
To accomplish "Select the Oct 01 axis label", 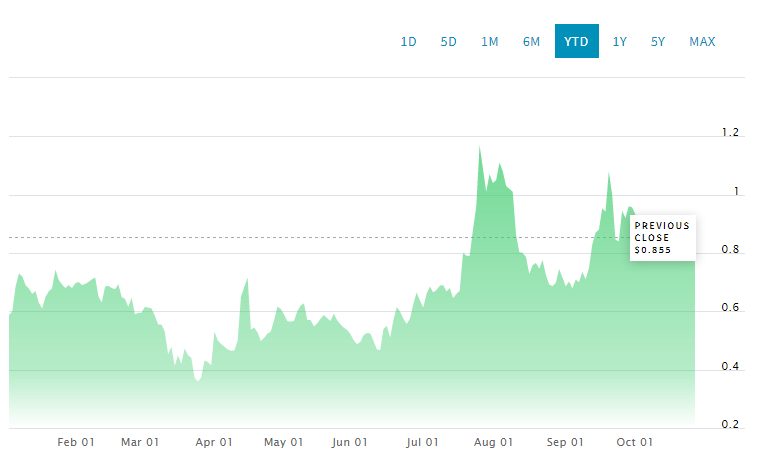I will [635, 442].
